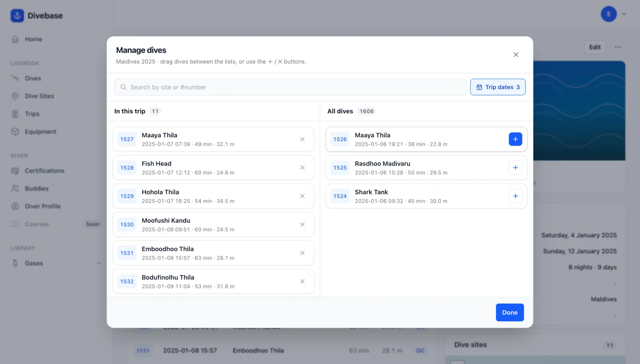Open Certifications in the sidebar
Screen dimensions: 640x364
44,171
